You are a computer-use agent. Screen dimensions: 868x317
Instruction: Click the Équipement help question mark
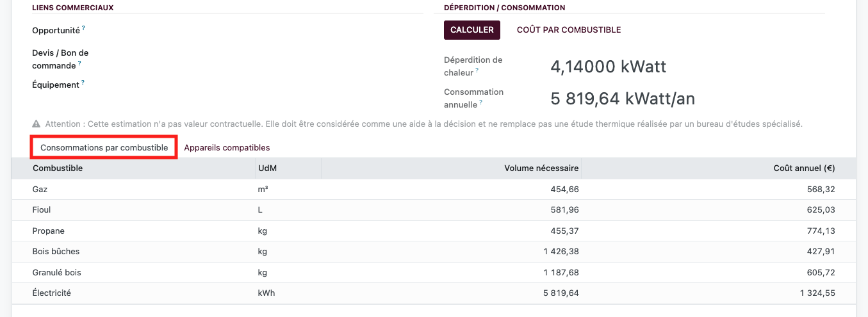coord(83,83)
